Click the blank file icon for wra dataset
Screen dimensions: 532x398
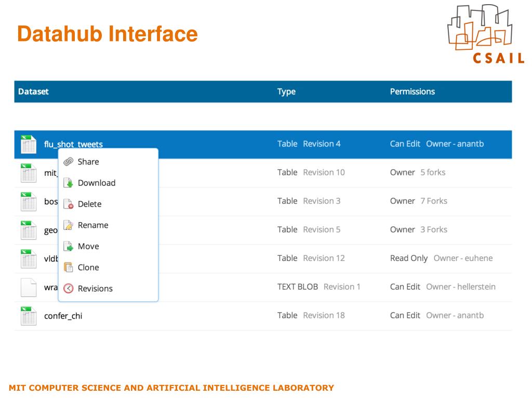coord(29,287)
